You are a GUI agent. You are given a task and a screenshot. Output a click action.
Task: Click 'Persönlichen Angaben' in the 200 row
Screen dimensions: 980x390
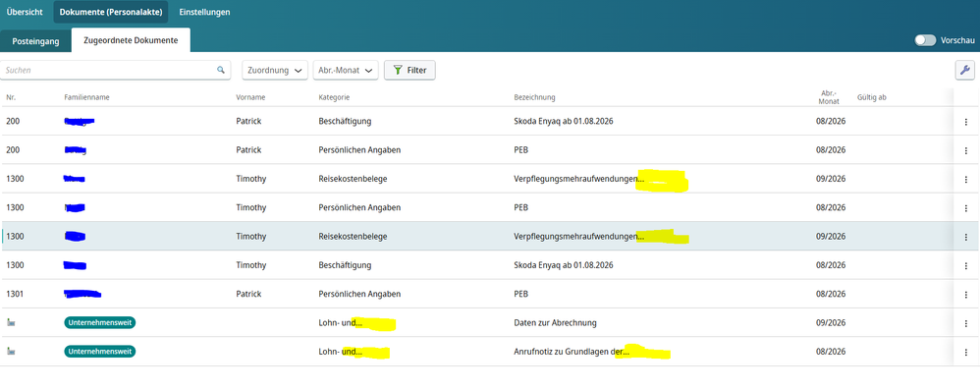point(359,150)
